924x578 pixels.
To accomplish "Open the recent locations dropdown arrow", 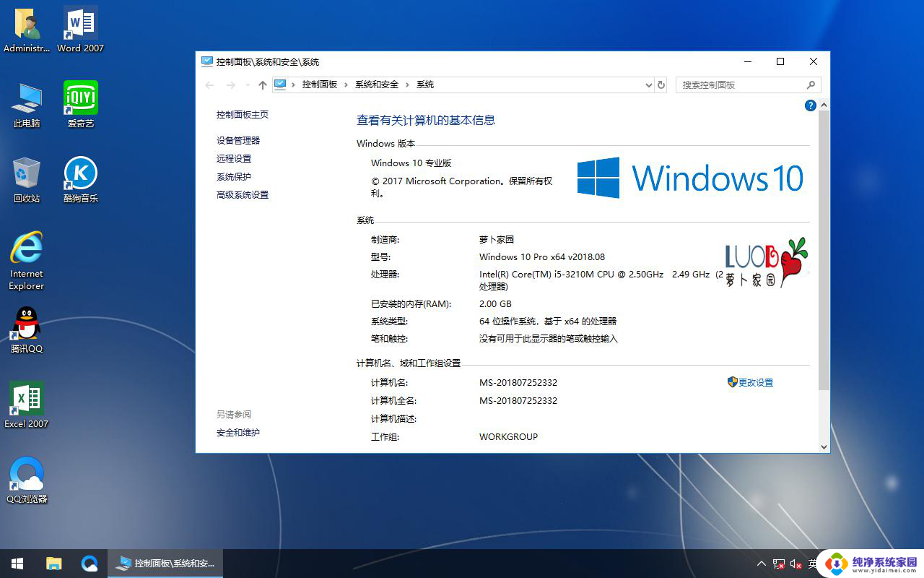I will pyautogui.click(x=248, y=85).
